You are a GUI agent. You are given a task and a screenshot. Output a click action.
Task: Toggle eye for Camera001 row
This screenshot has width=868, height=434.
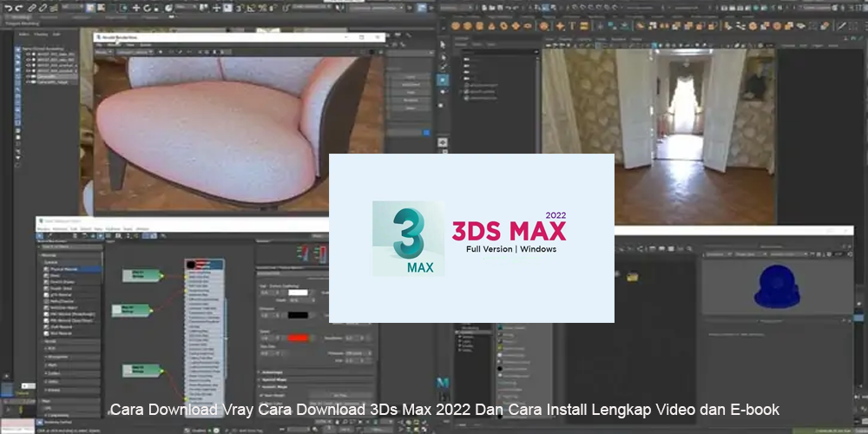[x=29, y=76]
